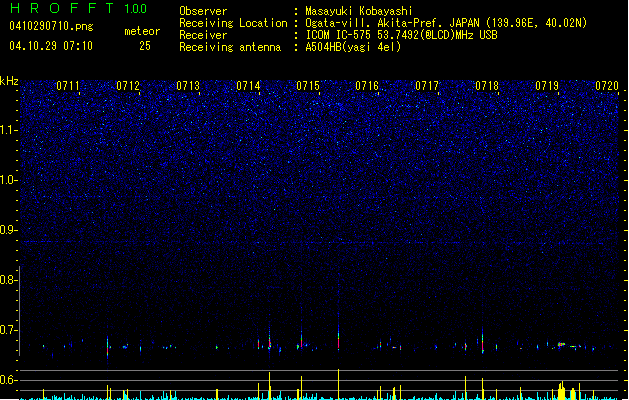Click the observer name Masayuki Kobayashi

359,11
